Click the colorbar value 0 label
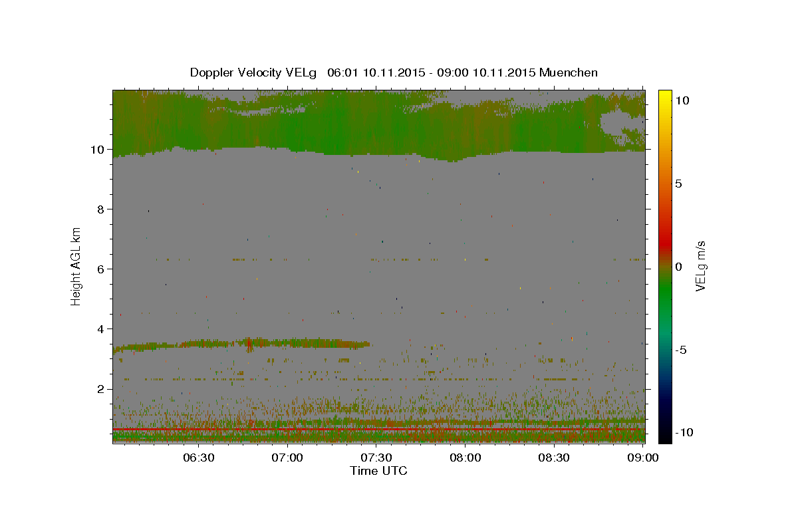The image size is (798, 532). tap(678, 266)
